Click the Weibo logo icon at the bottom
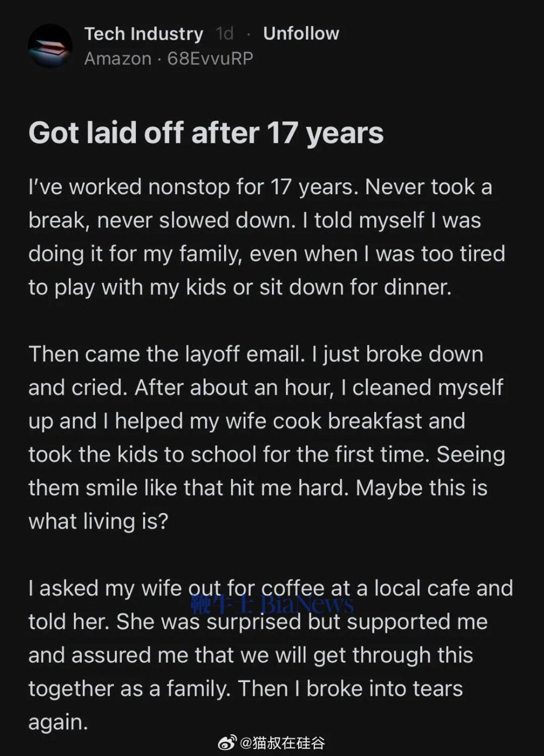Screen dimensions: 544x756 [x=227, y=742]
